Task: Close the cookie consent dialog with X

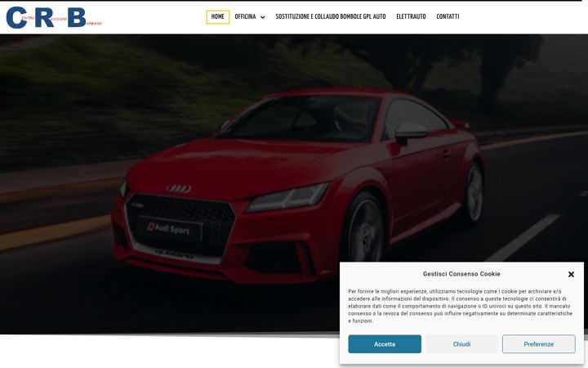Action: (571, 275)
